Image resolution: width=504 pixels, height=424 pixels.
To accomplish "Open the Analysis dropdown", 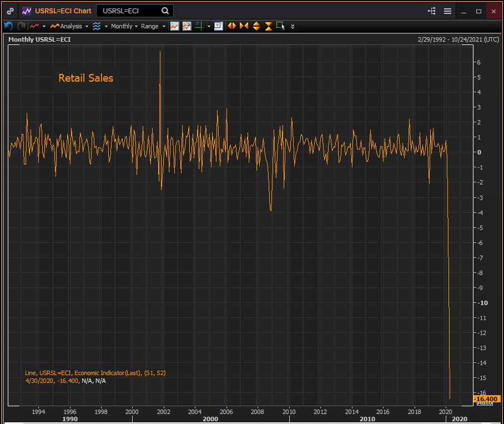I will (69, 26).
